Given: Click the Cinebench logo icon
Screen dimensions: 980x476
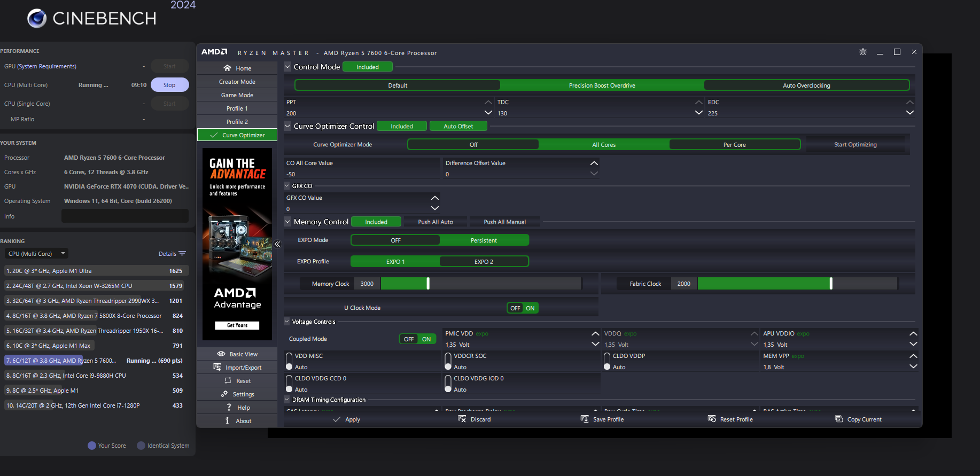Looking at the screenshot, I should point(37,18).
